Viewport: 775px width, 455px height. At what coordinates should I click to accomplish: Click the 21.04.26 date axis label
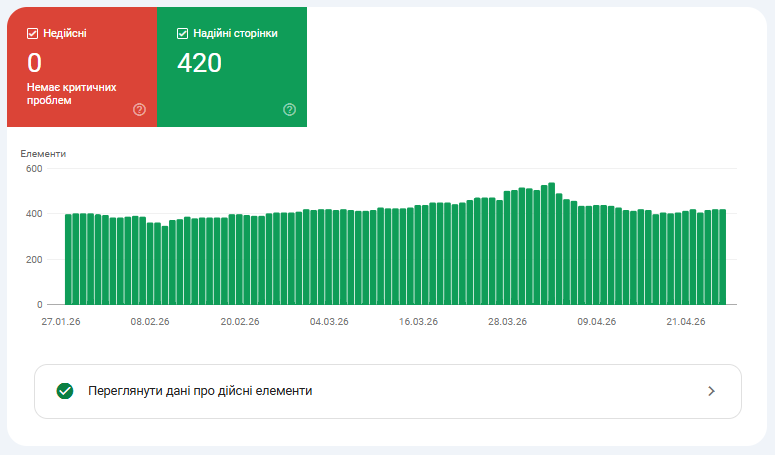tap(686, 322)
